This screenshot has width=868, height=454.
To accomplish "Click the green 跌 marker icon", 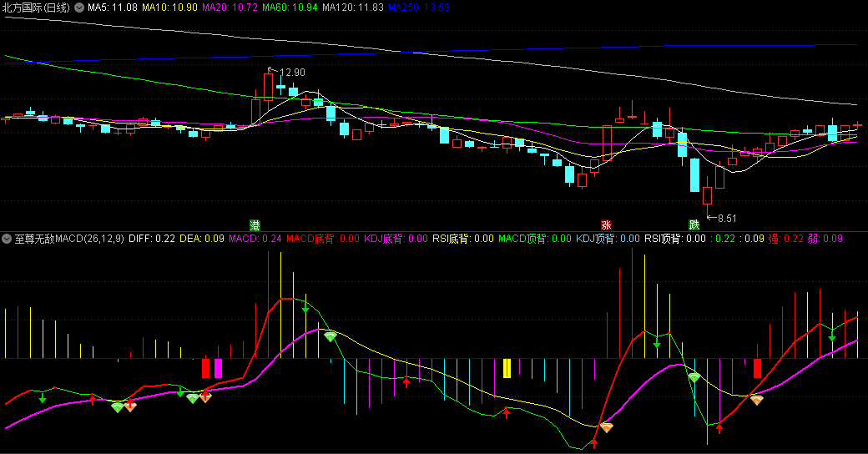I will 694,224.
